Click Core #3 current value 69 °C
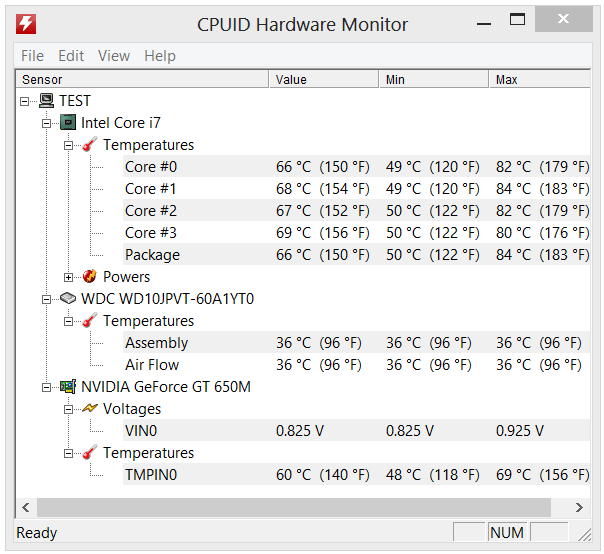Image resolution: width=604 pixels, height=554 pixels. coord(294,233)
